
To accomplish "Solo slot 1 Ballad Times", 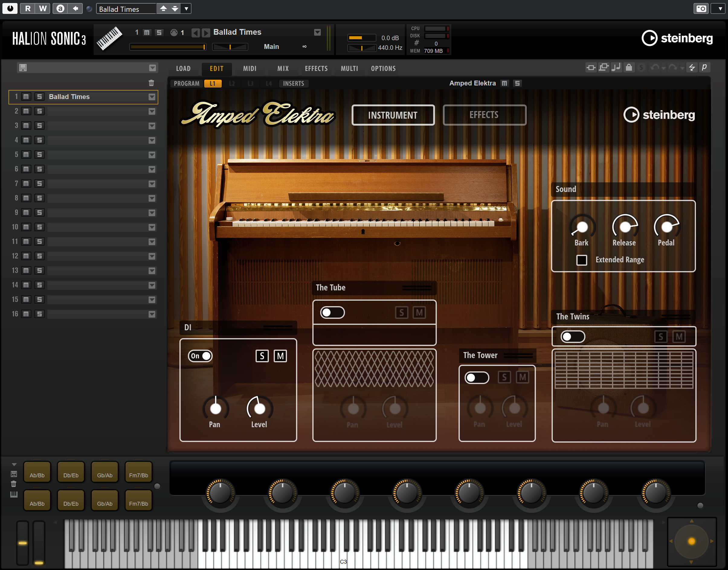I will click(39, 97).
